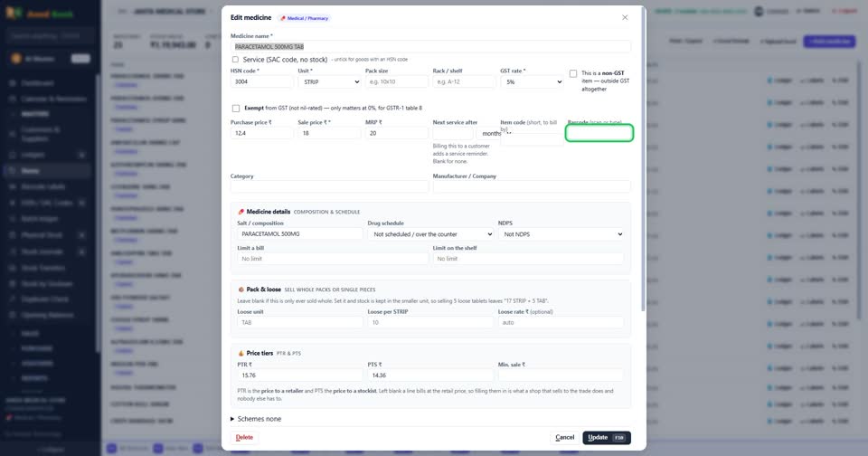Tick the Service (SAC code, no stock) checkbox
The image size is (868, 456).
coord(235,60)
